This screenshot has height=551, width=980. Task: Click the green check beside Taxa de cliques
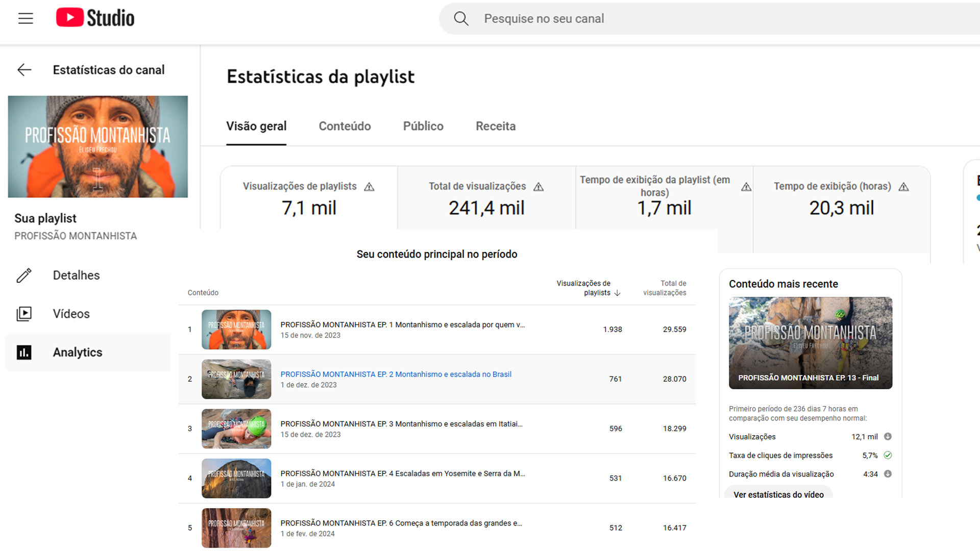point(888,455)
